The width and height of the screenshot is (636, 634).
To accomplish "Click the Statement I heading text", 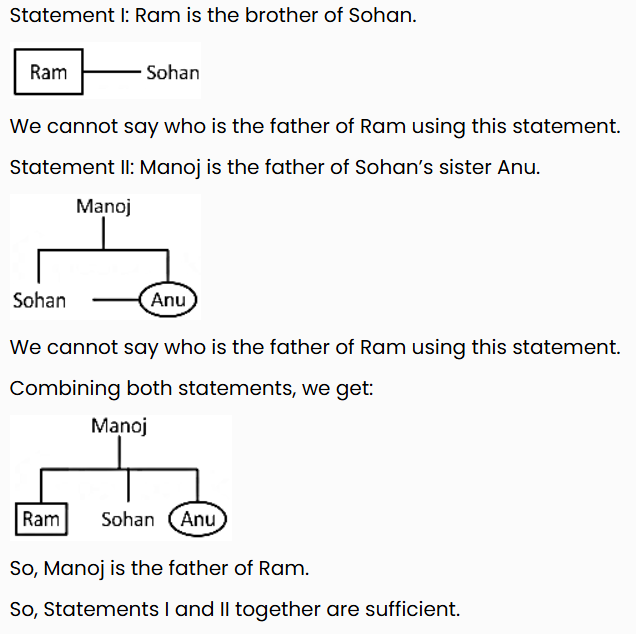I will (213, 15).
